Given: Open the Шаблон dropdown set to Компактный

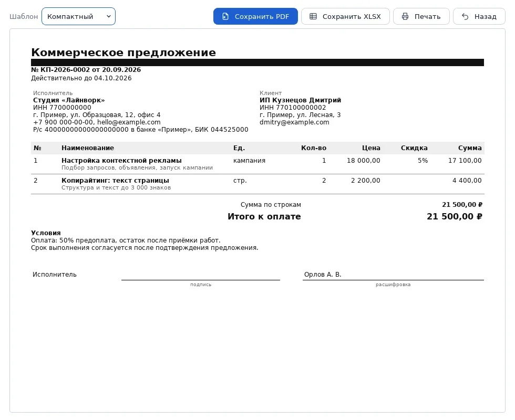Looking at the screenshot, I should coord(78,16).
